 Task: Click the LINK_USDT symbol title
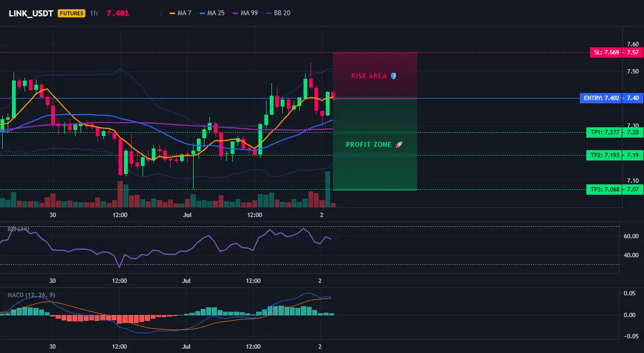[31, 13]
